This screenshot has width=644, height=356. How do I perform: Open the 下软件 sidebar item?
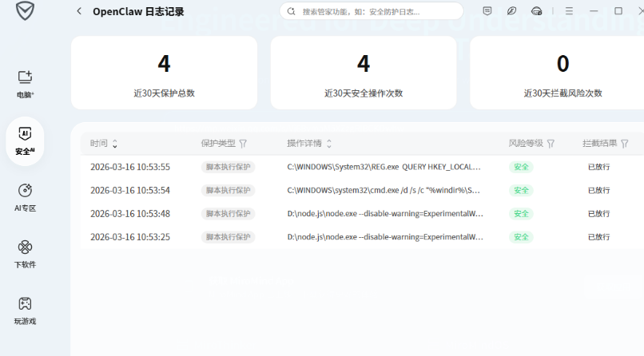[25, 254]
